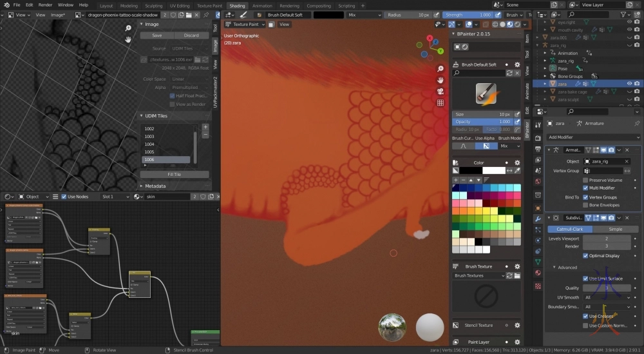Image resolution: width=644 pixels, height=354 pixels.
Task: Click the zoom magnifier icon in 3D viewport
Action: (x=440, y=69)
